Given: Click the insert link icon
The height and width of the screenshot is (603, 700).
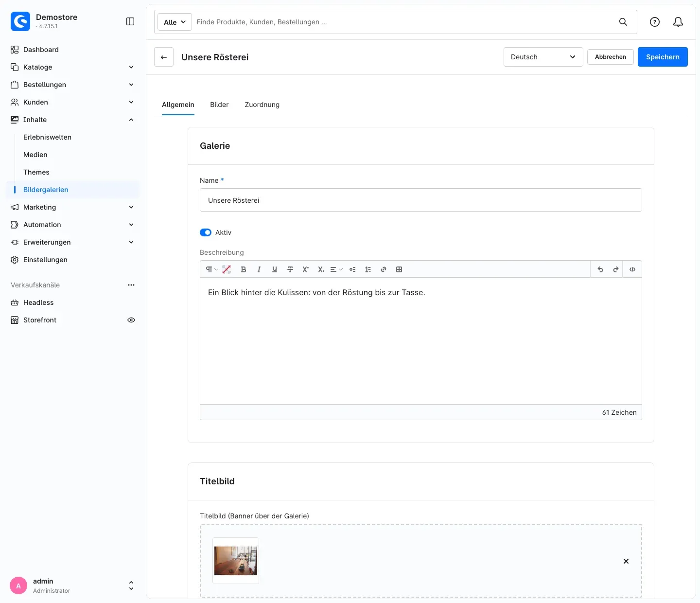Looking at the screenshot, I should point(384,269).
